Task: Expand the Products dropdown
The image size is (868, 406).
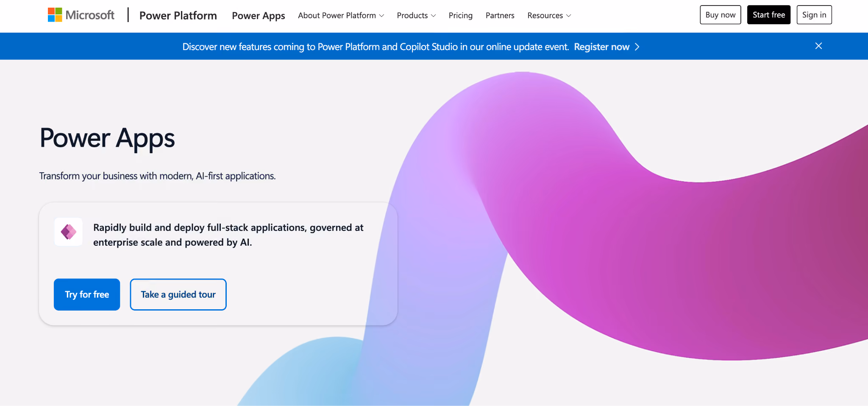Action: point(416,16)
